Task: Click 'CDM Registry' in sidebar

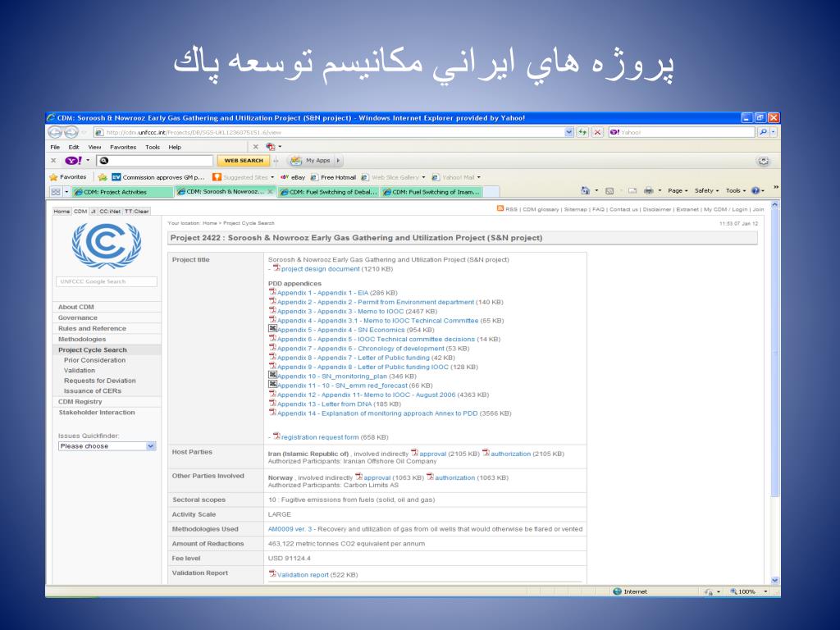Action: [80, 401]
